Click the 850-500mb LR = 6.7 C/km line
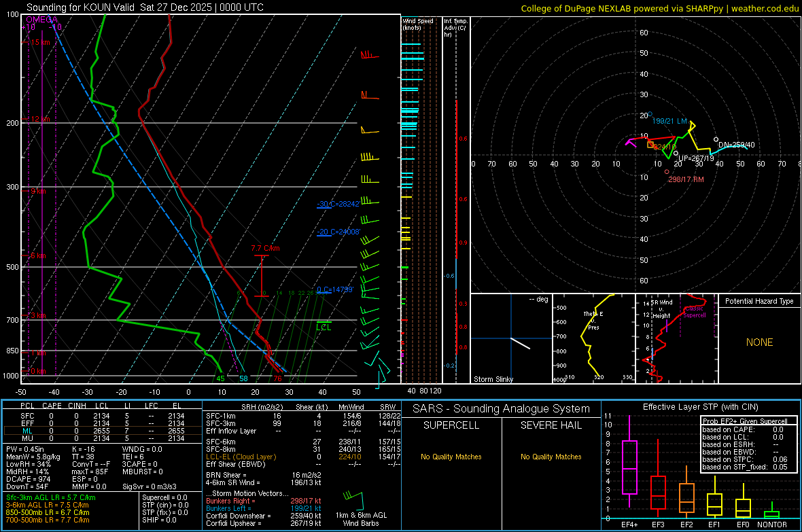The image size is (802, 532). [48, 512]
